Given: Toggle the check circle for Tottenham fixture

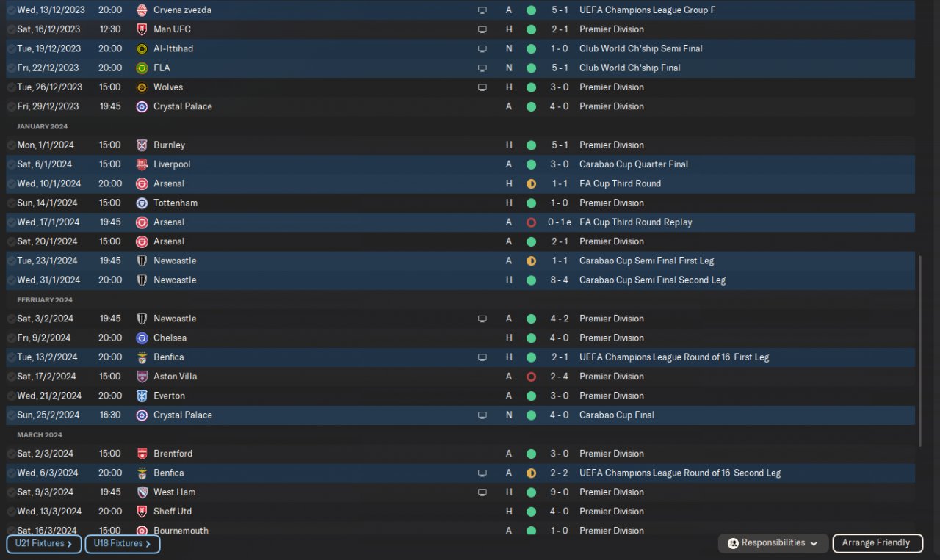Looking at the screenshot, I should [11, 203].
